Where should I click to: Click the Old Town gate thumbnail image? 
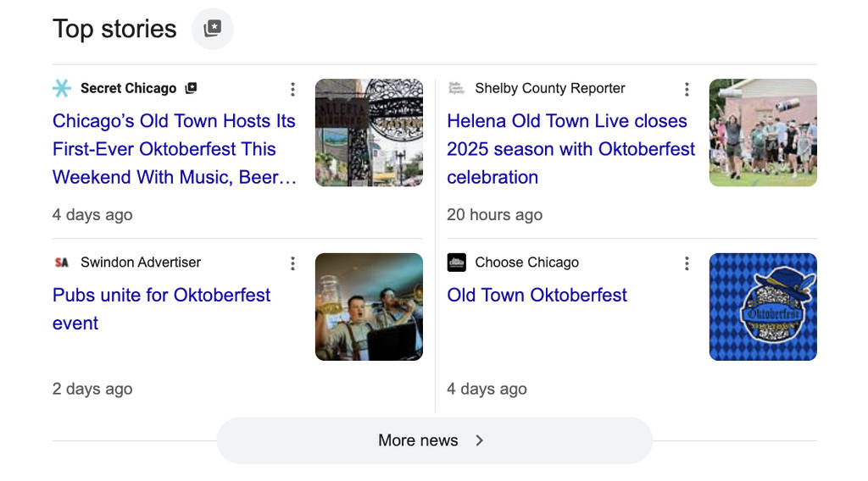369,133
